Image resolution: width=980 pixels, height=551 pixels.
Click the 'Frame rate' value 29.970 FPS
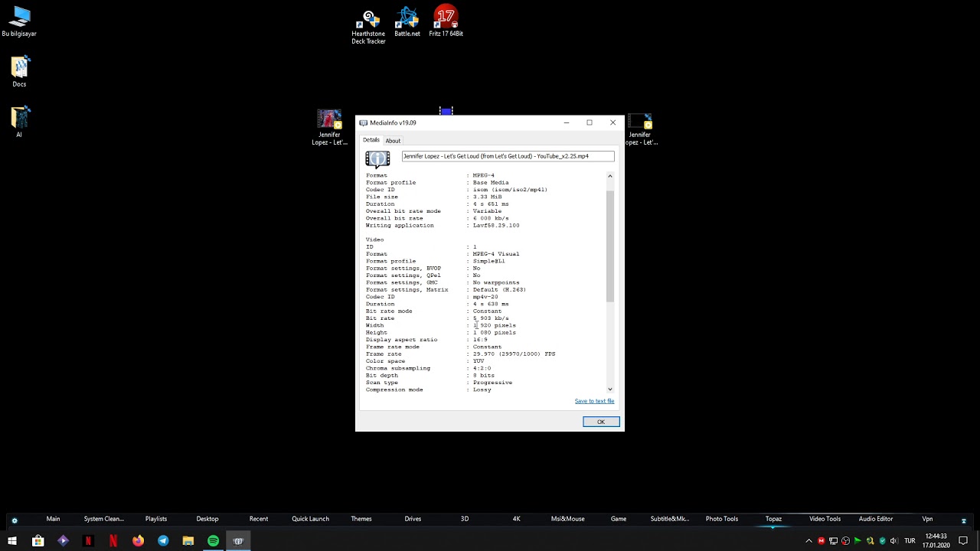click(514, 354)
